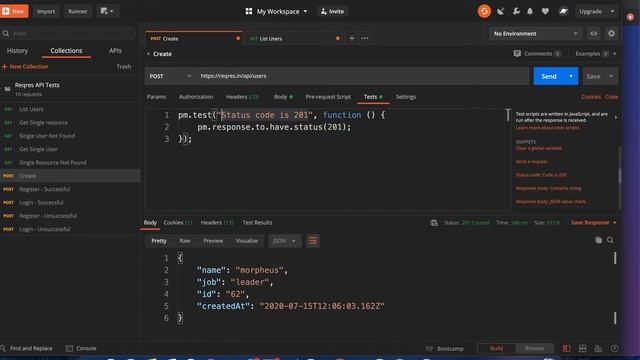640x360 pixels.
Task: Expand the Create request name caret
Action: coord(148,53)
